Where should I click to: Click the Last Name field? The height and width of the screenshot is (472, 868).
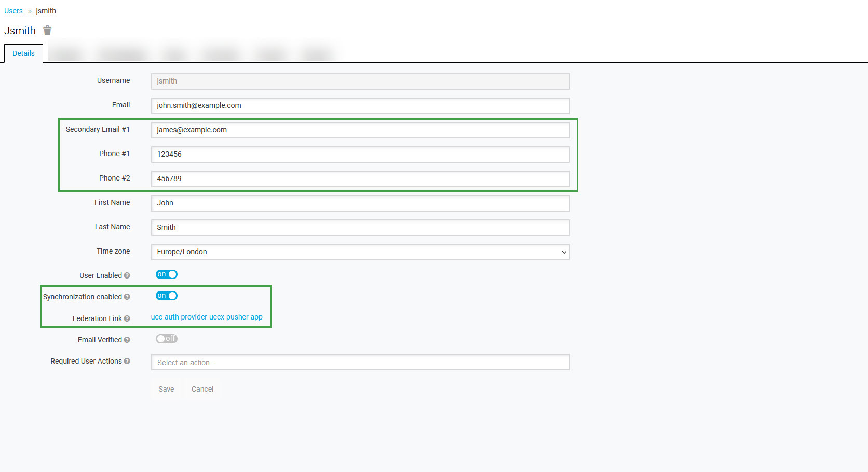click(360, 228)
